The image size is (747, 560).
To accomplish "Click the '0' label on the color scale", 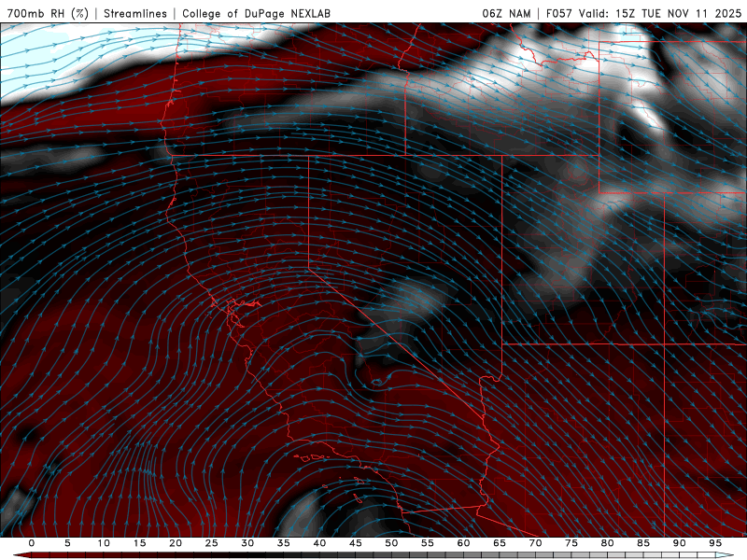I will 32,543.
